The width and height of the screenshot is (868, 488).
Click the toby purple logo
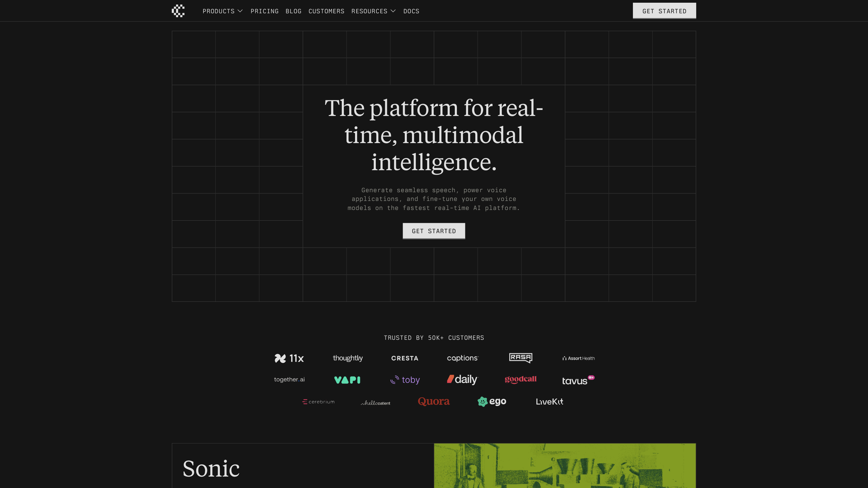click(x=405, y=380)
